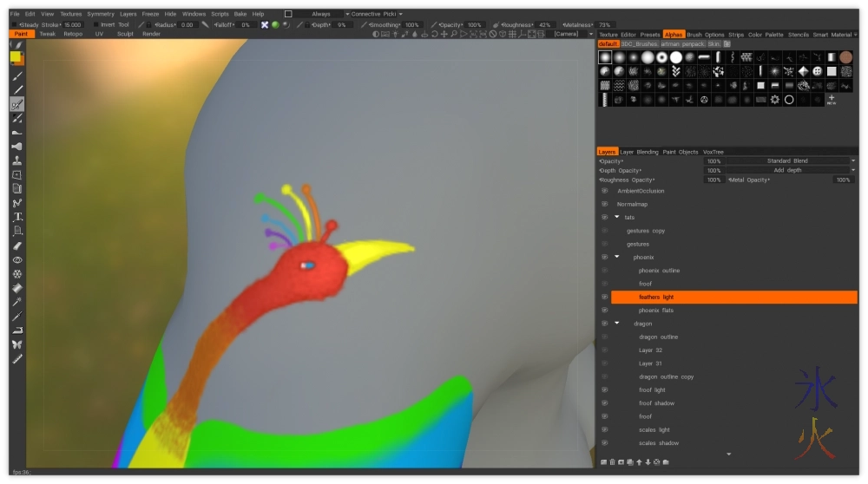Select the Eraser tool in left toolbar
Screen dimensions: 868x484
[x=17, y=245]
